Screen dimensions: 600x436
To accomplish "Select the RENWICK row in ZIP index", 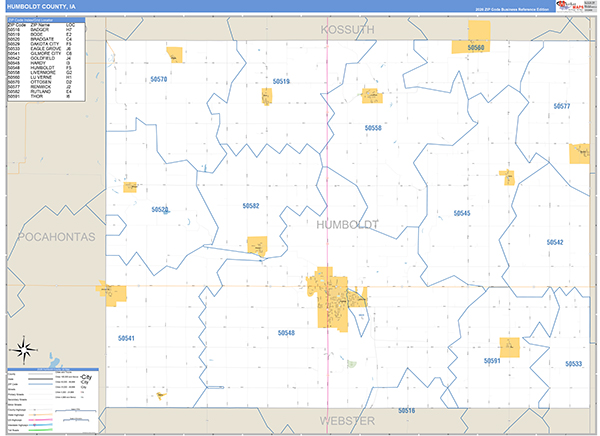I will pyautogui.click(x=41, y=87).
